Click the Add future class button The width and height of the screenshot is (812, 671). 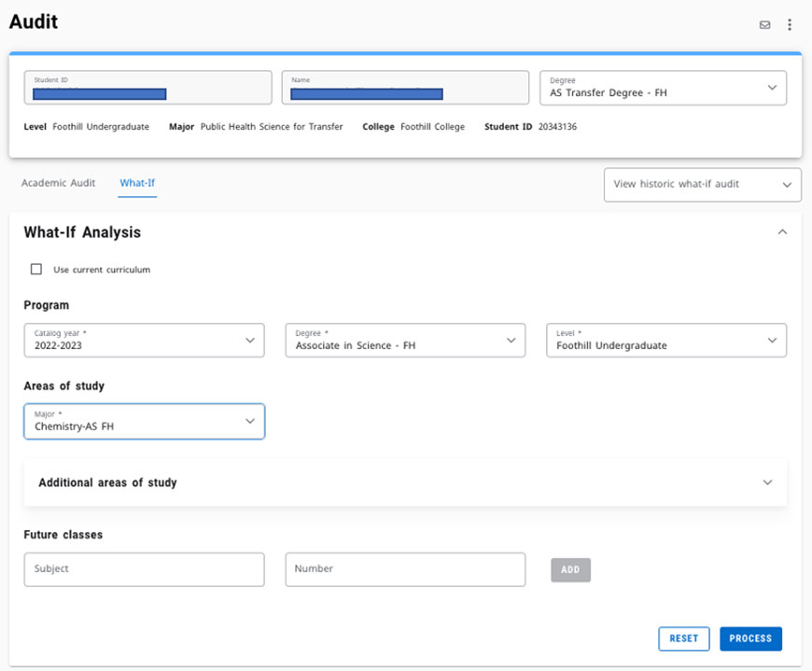(570, 569)
